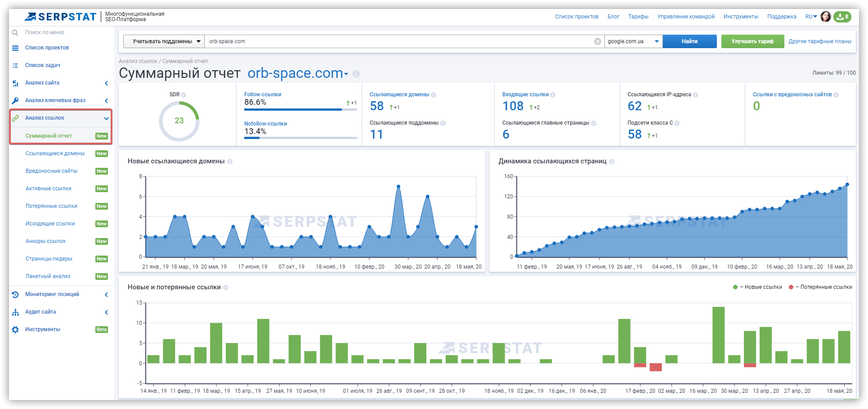Open Тарифы top link
The height and width of the screenshot is (409, 868).
[638, 17]
